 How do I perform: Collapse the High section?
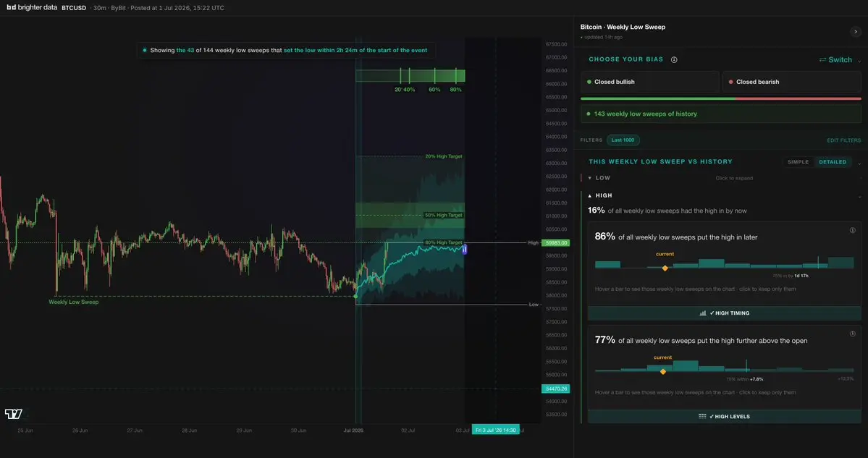coord(599,195)
